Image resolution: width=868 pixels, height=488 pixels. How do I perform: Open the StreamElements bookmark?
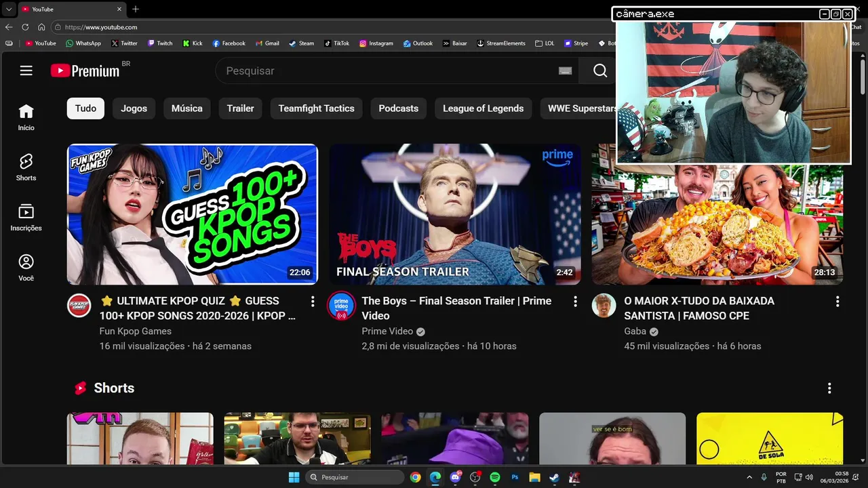[x=501, y=43]
